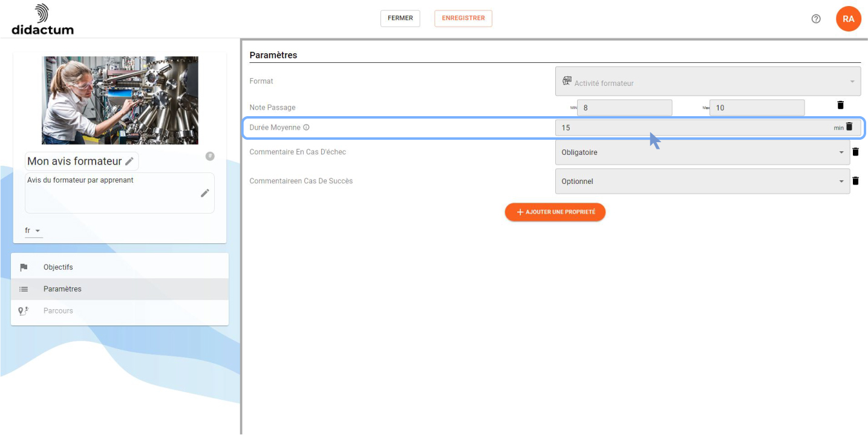Edit the description pencil icon
Screen dimensions: 868x435
[205, 193]
